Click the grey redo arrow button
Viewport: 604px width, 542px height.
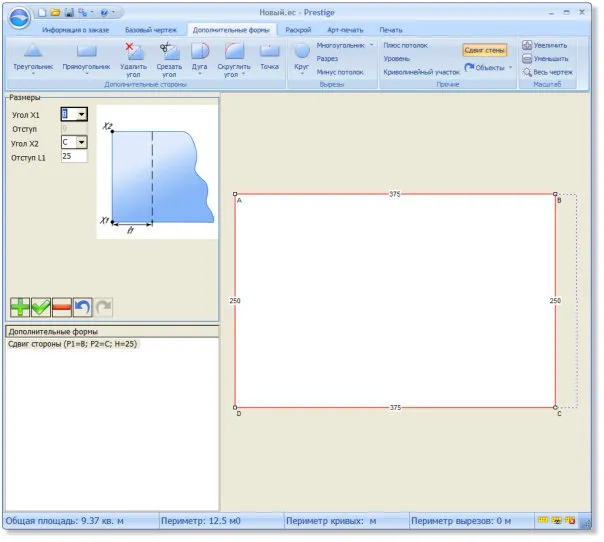coord(103,307)
